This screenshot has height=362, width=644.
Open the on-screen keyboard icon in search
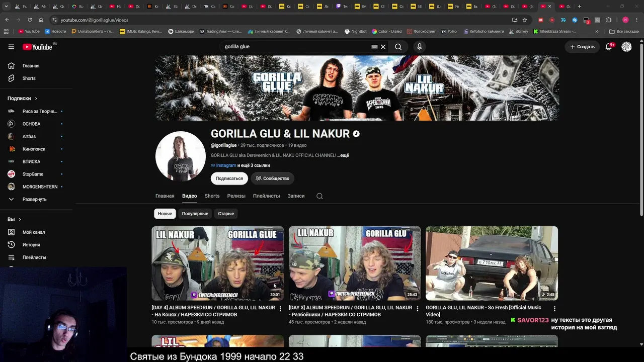pos(374,47)
